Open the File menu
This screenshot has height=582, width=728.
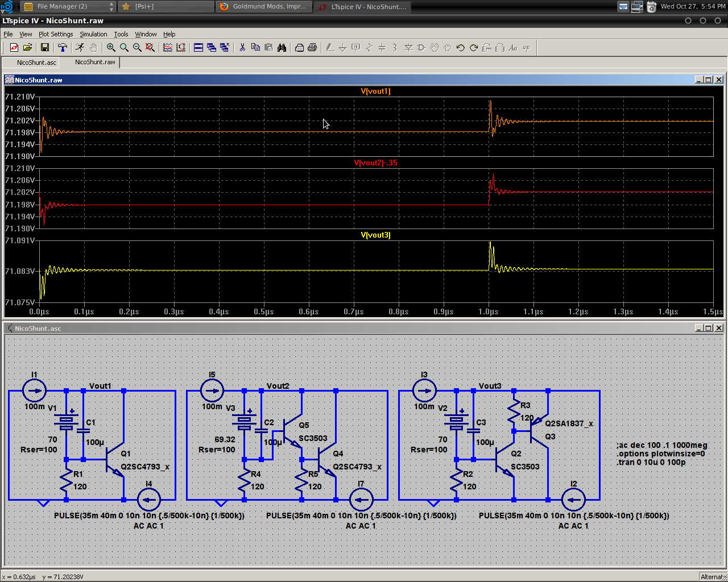[8, 34]
